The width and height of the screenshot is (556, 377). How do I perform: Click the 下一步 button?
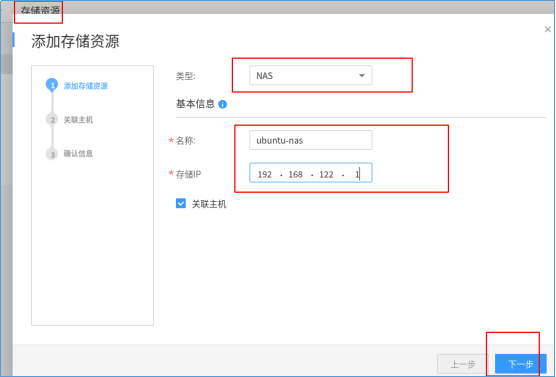pyautogui.click(x=521, y=364)
